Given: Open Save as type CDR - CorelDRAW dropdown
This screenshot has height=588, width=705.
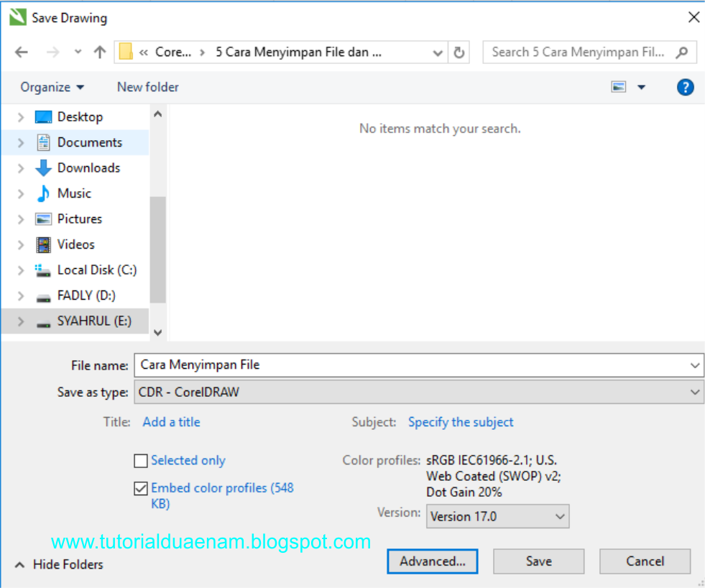Looking at the screenshot, I should click(418, 392).
